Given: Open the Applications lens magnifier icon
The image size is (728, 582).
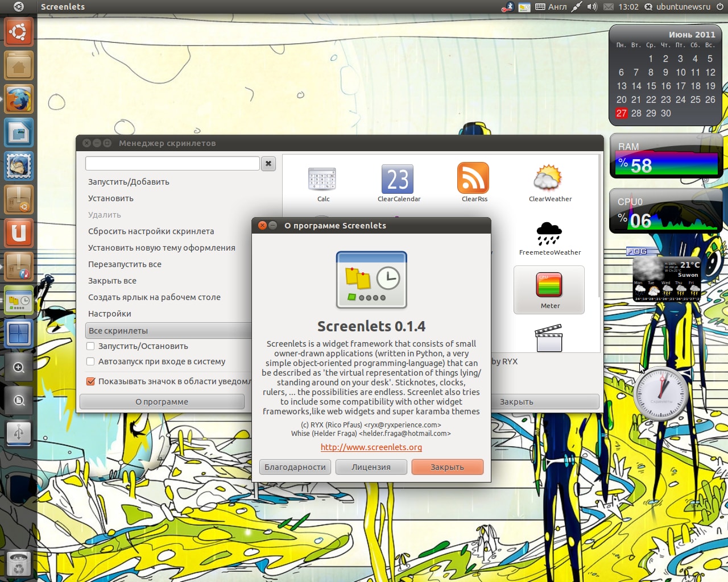Looking at the screenshot, I should coord(19,367).
